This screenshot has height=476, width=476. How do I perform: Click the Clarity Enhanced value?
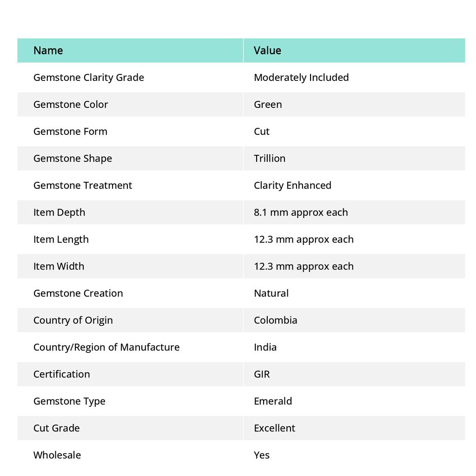point(292,185)
